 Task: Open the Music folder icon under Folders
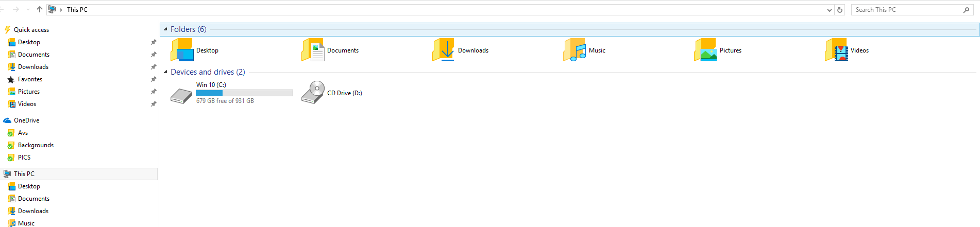pyautogui.click(x=575, y=50)
